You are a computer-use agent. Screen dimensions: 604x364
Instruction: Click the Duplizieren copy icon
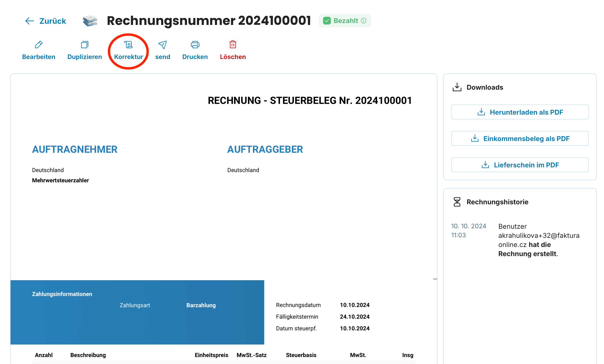[85, 45]
